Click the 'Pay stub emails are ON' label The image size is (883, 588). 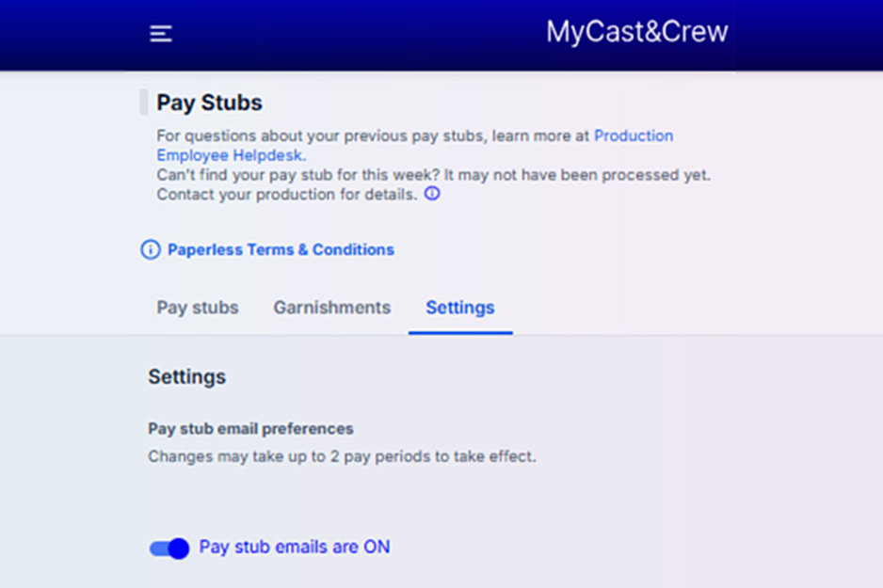295,548
